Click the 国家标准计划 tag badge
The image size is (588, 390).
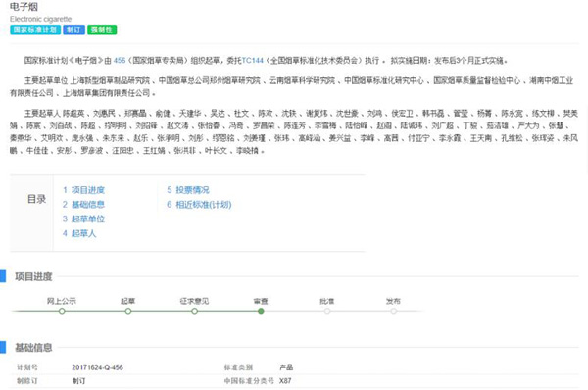point(35,30)
